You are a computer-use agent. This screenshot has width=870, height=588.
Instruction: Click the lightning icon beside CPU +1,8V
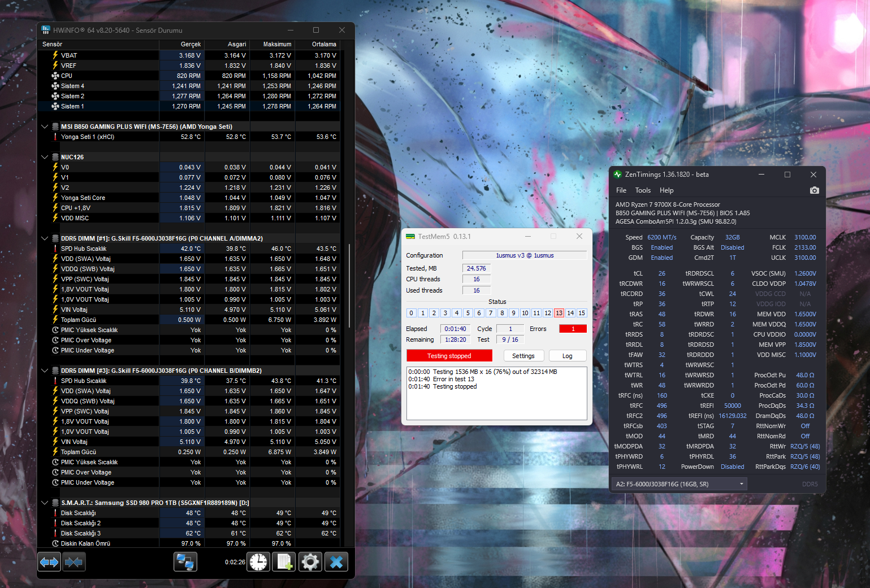tap(55, 208)
